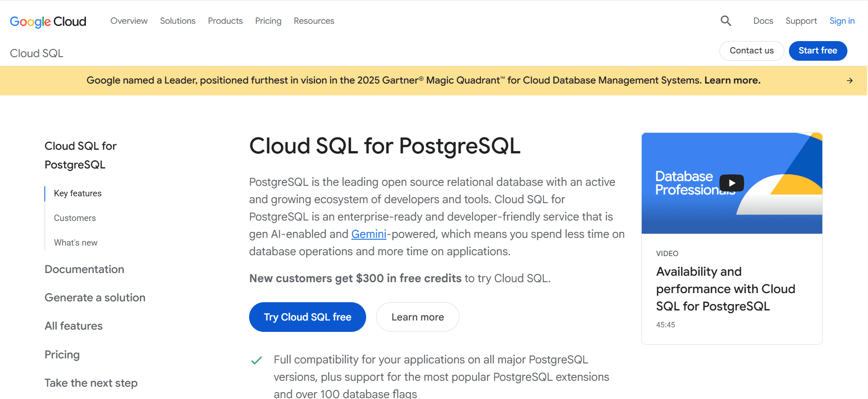
Task: Open the Support page
Action: [801, 21]
